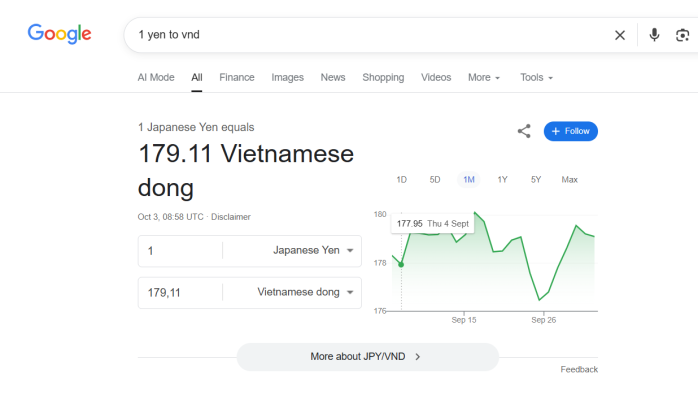Switch to the AI Mode tab

156,78
